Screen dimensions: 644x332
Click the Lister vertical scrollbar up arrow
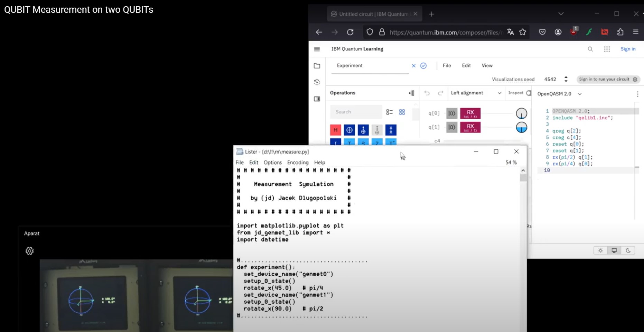coord(523,170)
